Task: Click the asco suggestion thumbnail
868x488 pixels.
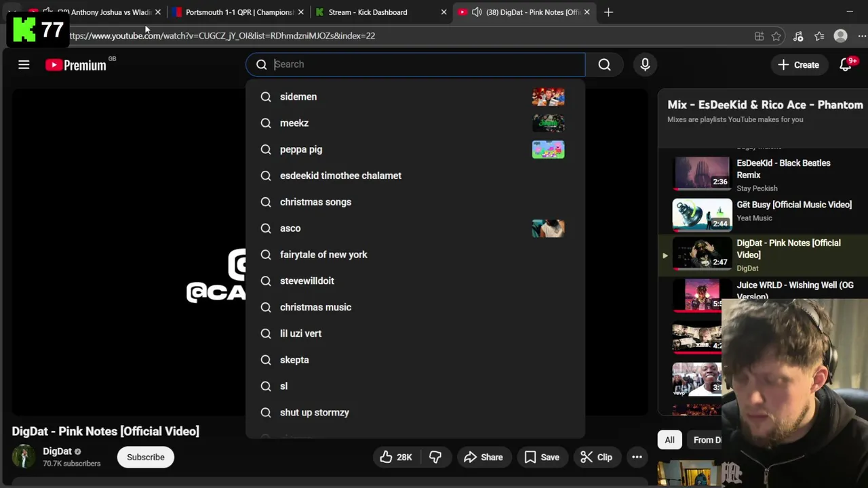Action: click(x=548, y=228)
